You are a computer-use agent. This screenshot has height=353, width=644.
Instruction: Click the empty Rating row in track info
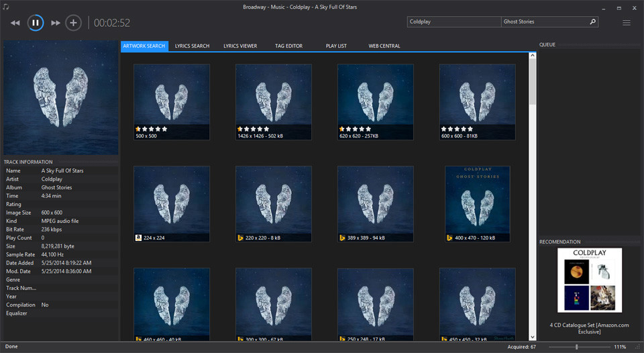point(61,204)
